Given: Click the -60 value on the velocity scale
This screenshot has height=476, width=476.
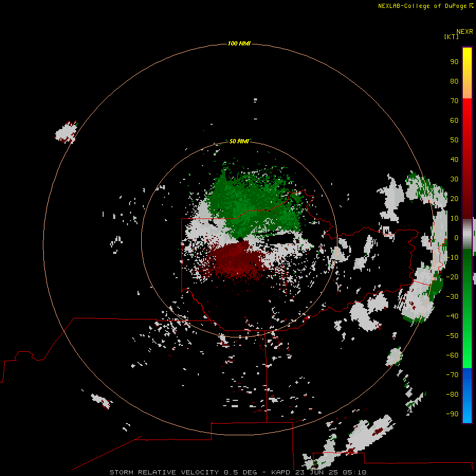Looking at the screenshot, I should (x=452, y=355).
